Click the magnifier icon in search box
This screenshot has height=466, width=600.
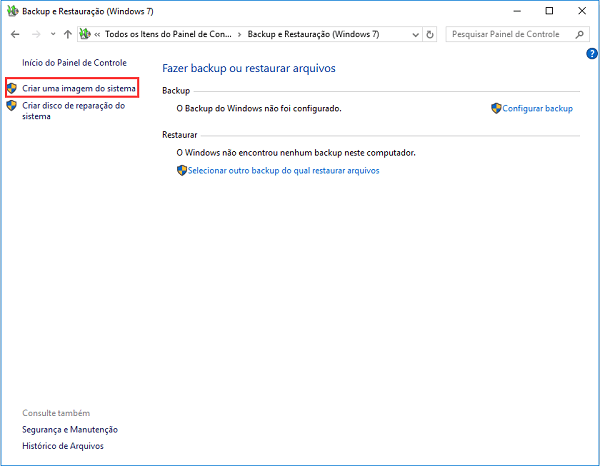click(580, 34)
